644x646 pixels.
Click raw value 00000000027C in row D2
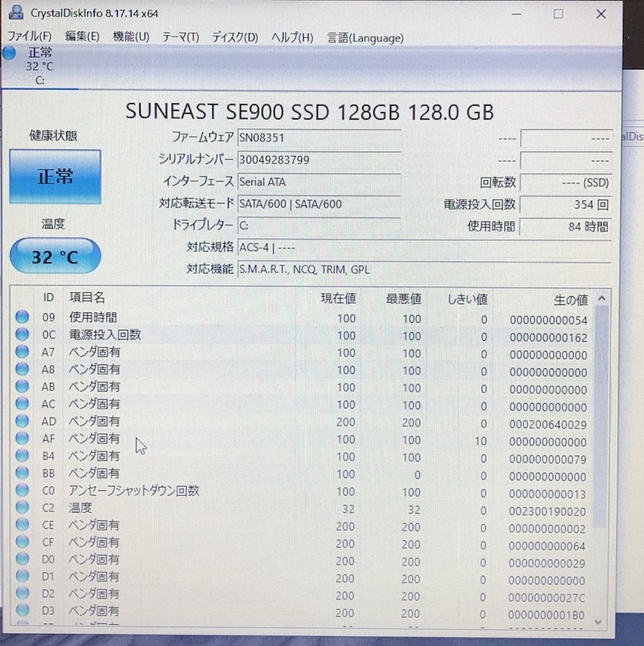pos(546,598)
